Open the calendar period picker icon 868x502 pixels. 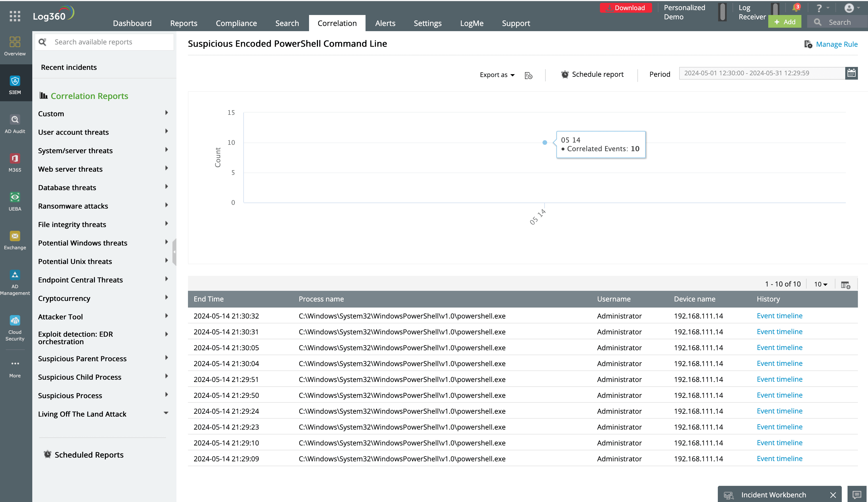click(851, 73)
